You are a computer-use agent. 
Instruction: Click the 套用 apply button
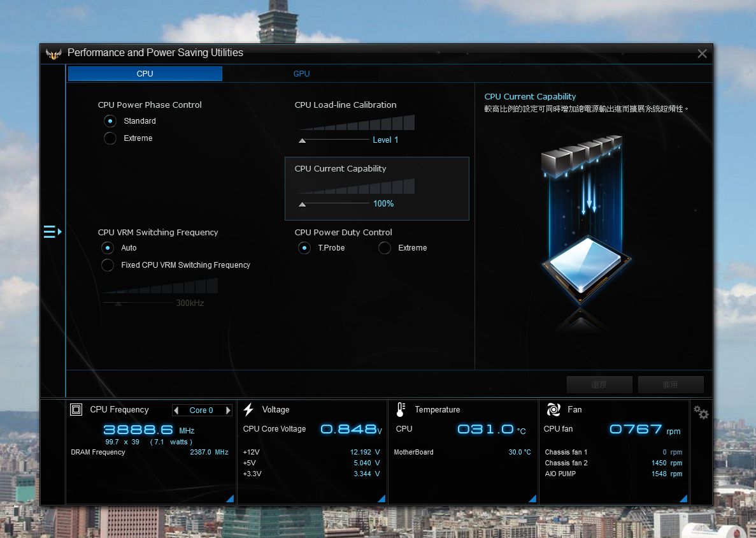(x=670, y=385)
